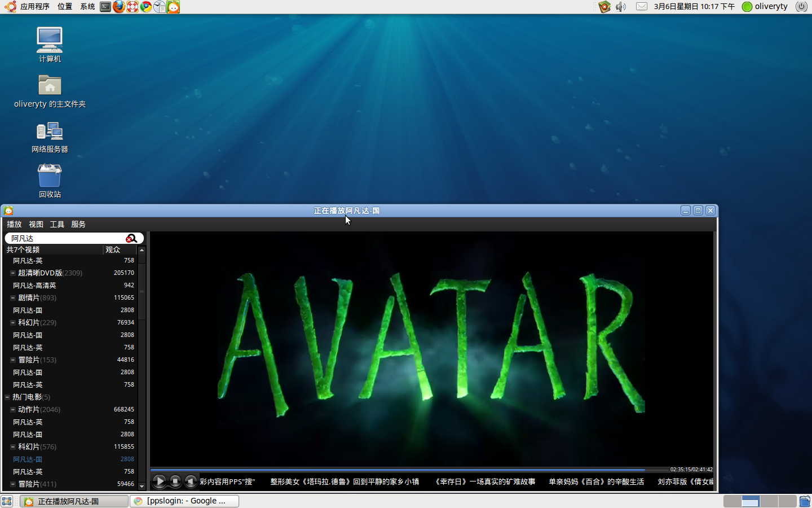Click the 观众 column header

[x=120, y=249]
